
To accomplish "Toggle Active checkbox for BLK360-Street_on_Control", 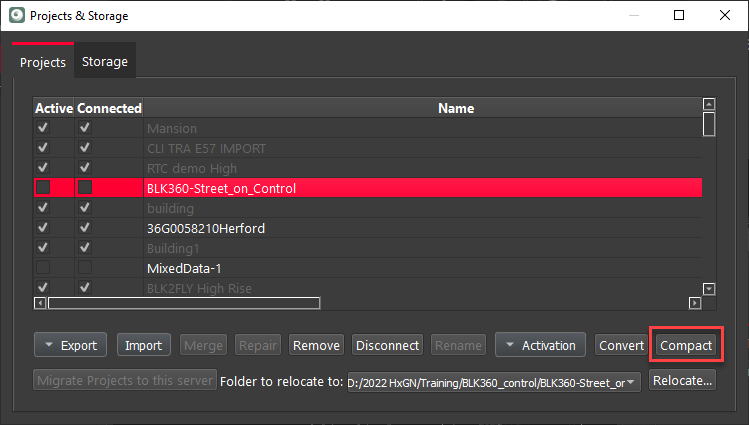I will (x=43, y=188).
